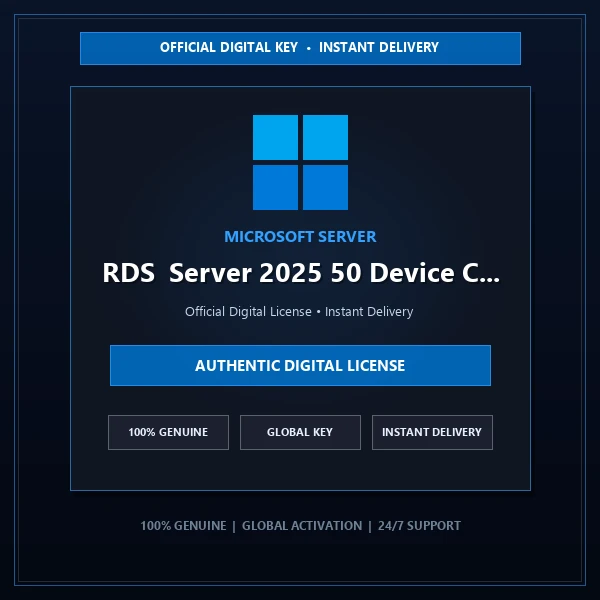The height and width of the screenshot is (600, 600).
Task: Click the footer 24/7 Support text
Action: click(x=419, y=526)
